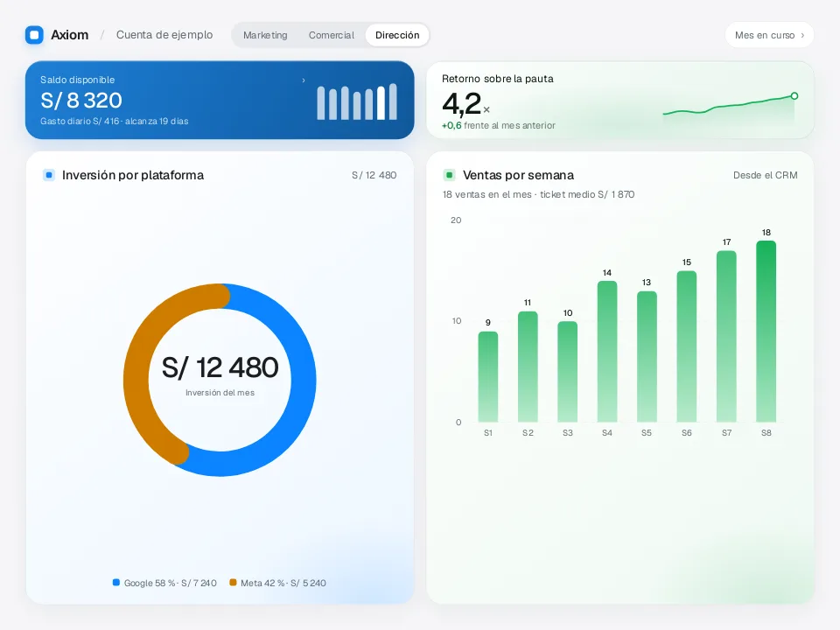
Task: Click the blue Google legend swatch
Action: pos(116,583)
